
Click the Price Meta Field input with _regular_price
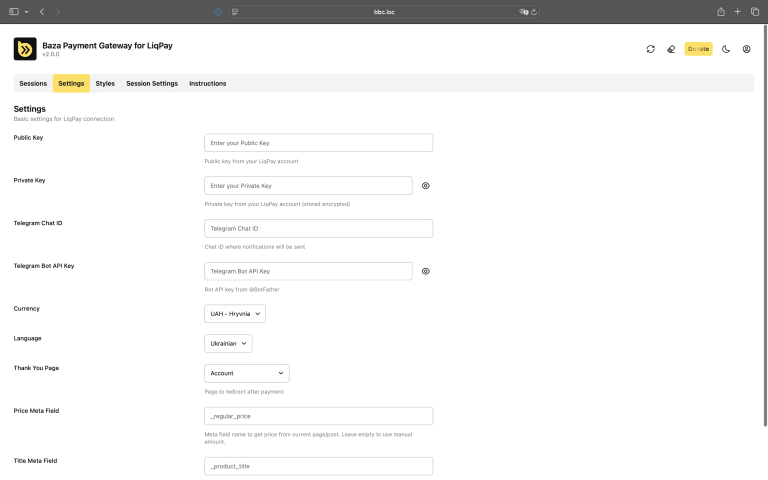tap(318, 416)
